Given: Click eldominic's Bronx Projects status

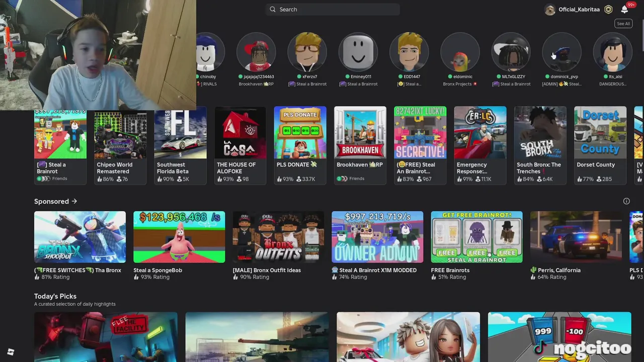Looking at the screenshot, I should [x=460, y=84].
